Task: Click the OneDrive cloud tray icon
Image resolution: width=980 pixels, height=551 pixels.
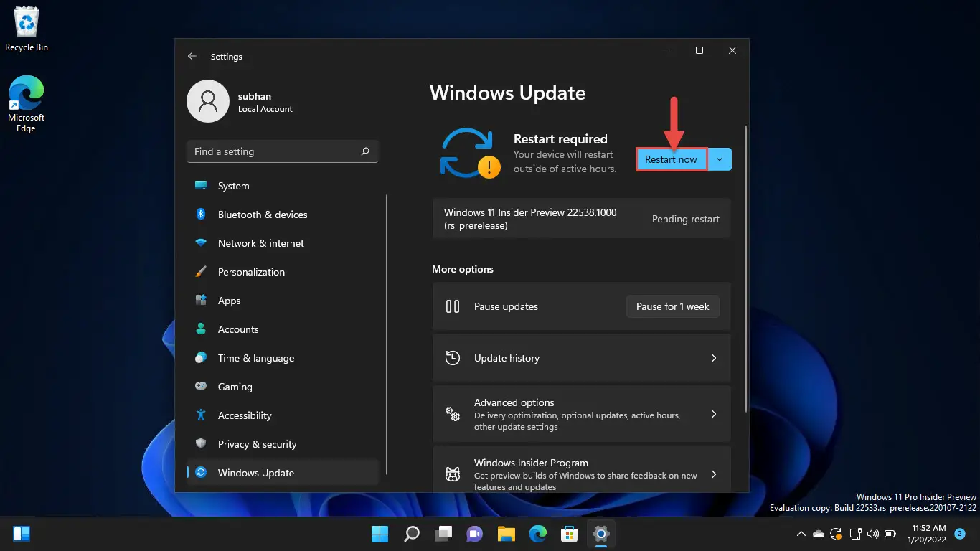Action: click(819, 534)
